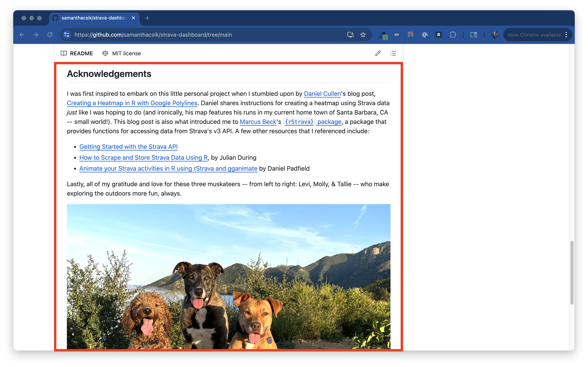Image resolution: width=588 pixels, height=367 pixels.
Task: Select the README tab
Action: [x=77, y=53]
